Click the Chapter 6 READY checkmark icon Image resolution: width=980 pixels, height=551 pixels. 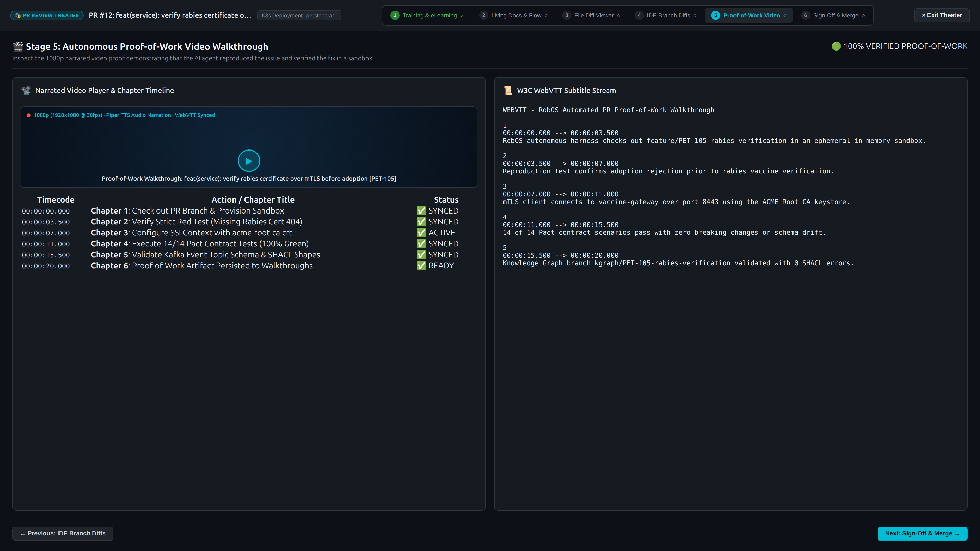[x=421, y=266]
